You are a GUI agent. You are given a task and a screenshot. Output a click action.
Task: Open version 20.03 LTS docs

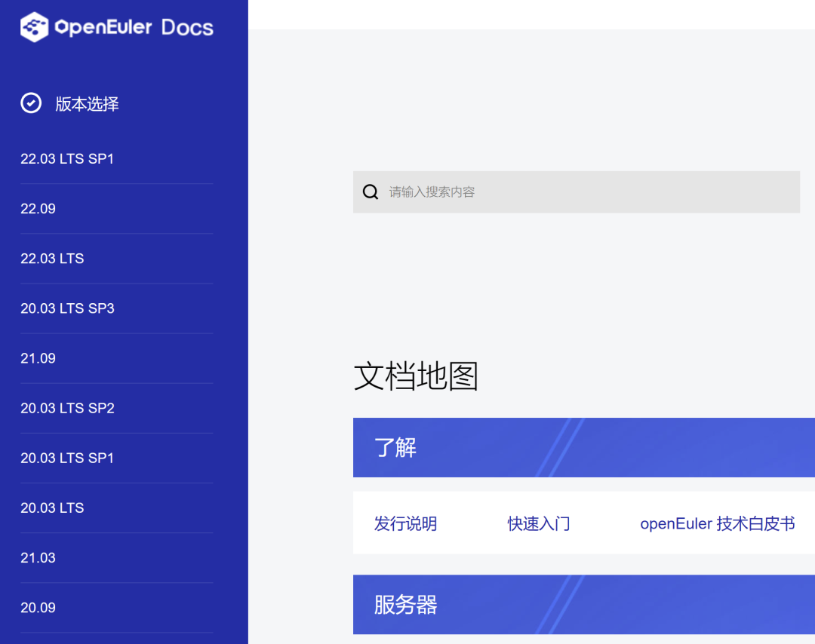pos(52,507)
